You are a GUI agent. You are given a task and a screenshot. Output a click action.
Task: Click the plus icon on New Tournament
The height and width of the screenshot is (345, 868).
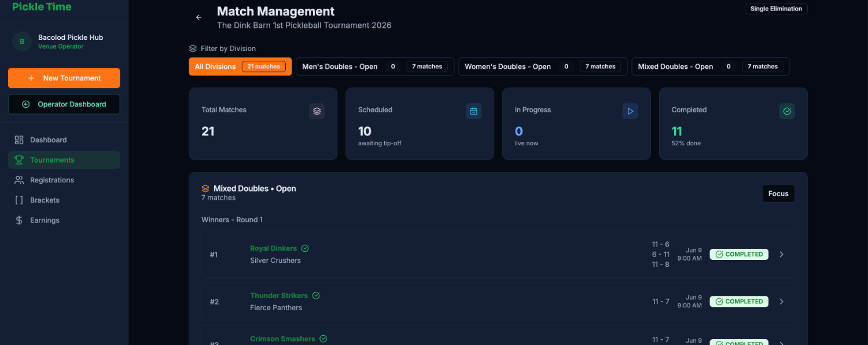click(31, 78)
